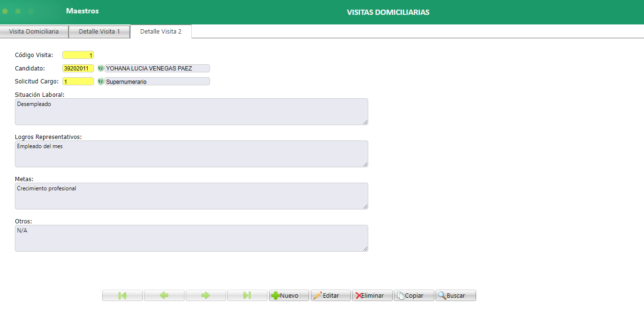644x314 pixels.
Task: Jump to the last record
Action: [x=247, y=295]
